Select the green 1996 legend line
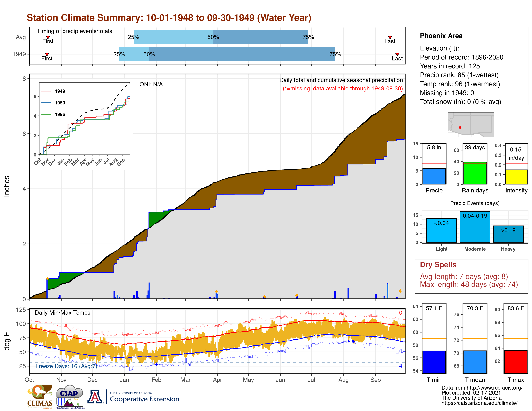Image resolution: width=532 pixels, height=411 pixels. (46, 114)
